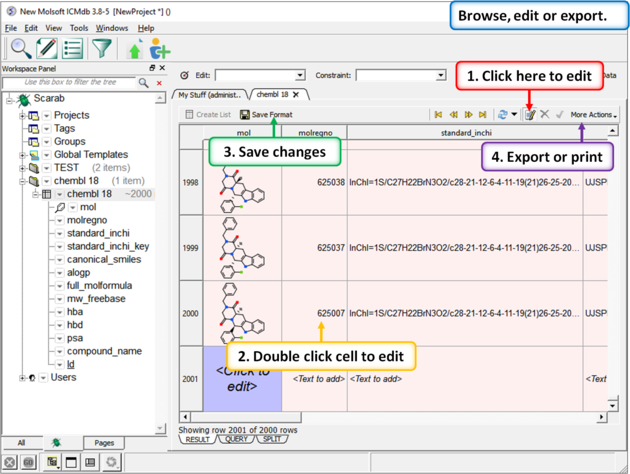
Task: Click the funnel filter toolbar icon
Action: (x=101, y=48)
